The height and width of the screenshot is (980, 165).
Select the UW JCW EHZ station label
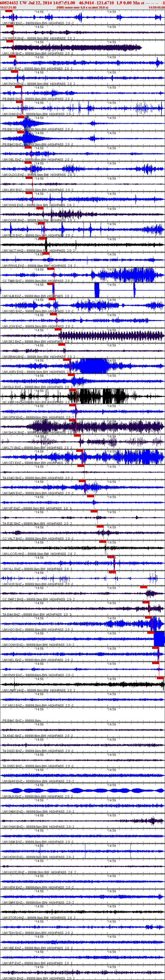[x=38, y=326]
